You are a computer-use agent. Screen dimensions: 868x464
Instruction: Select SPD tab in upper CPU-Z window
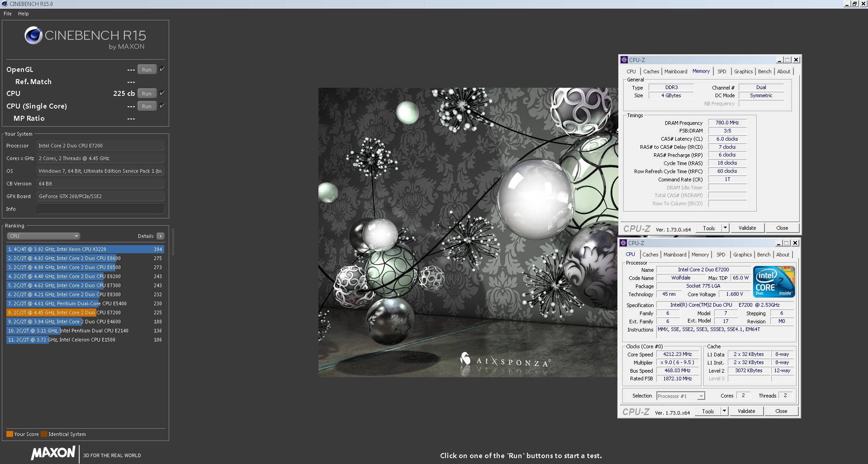pos(722,71)
